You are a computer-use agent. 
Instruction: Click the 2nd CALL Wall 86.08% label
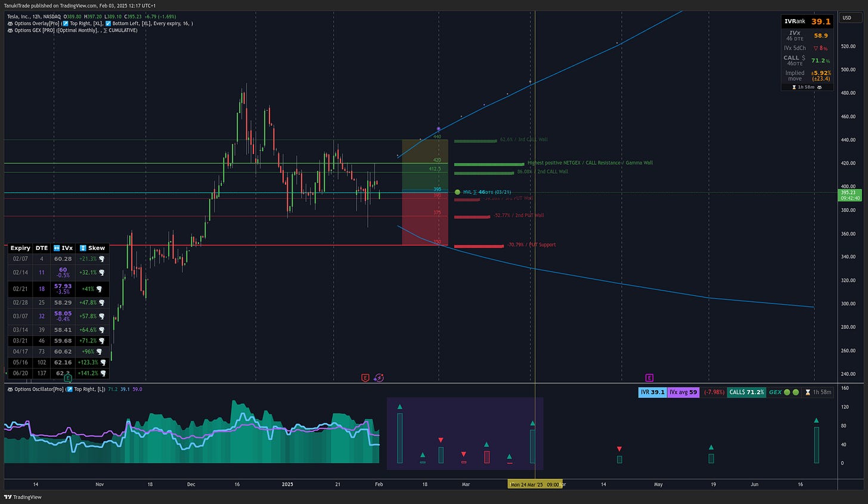tap(542, 172)
